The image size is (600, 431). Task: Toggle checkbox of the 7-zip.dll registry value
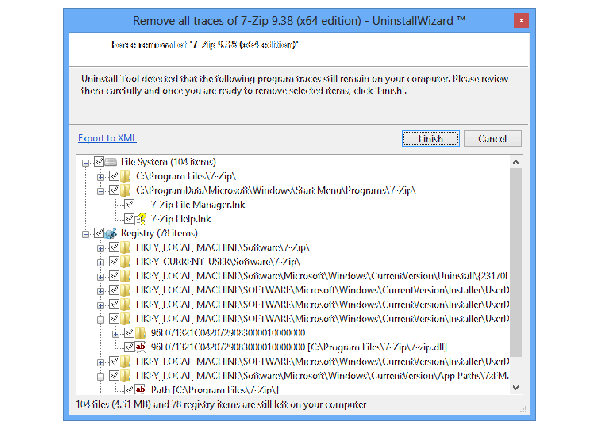click(x=129, y=347)
